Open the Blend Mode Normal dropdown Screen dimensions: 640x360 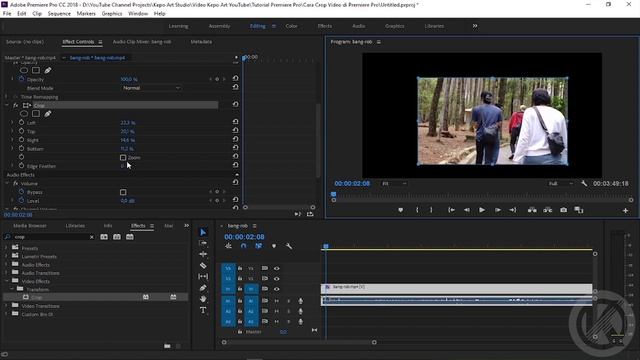point(151,88)
